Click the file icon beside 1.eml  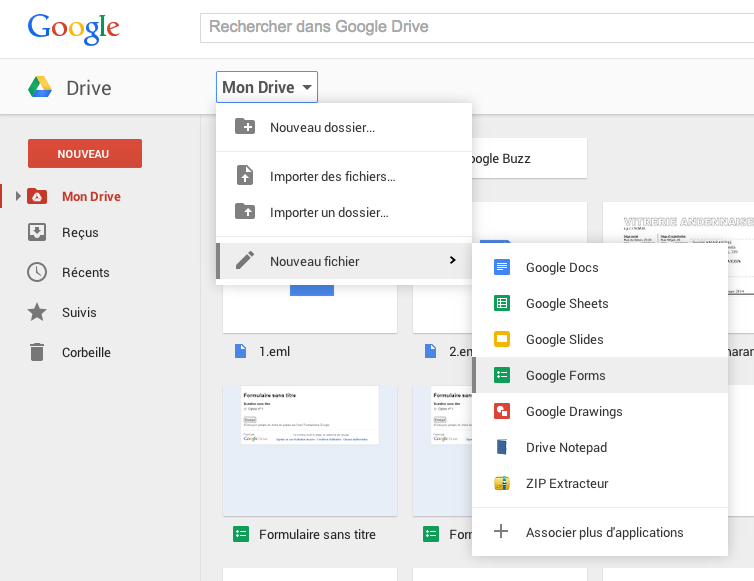(240, 351)
